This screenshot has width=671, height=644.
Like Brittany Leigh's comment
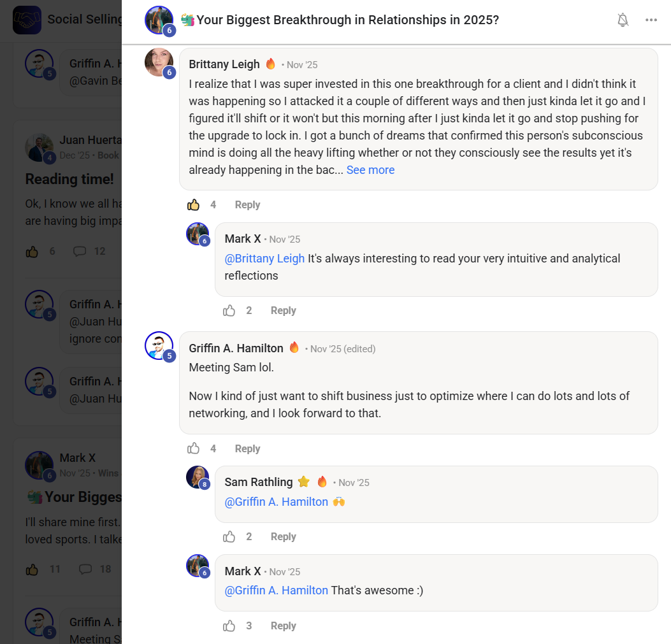pyautogui.click(x=194, y=205)
